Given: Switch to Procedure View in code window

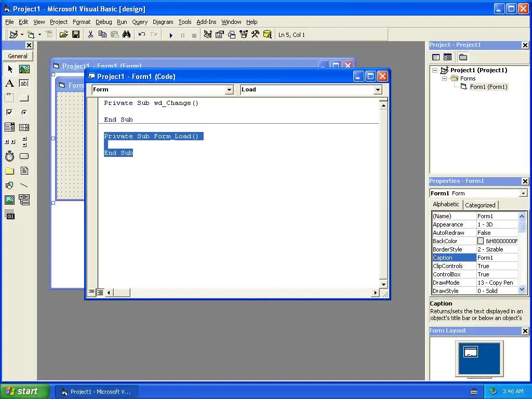Looking at the screenshot, I should [91, 292].
